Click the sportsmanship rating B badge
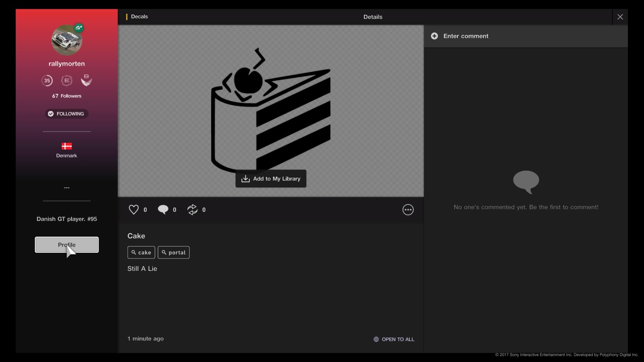This screenshot has height=362, width=644. pos(86,80)
